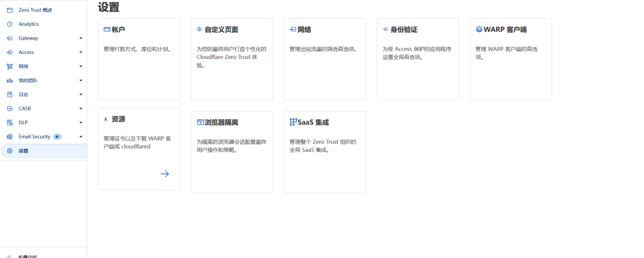Open Analytics in the sidebar
The height and width of the screenshot is (258, 644).
pyautogui.click(x=29, y=24)
